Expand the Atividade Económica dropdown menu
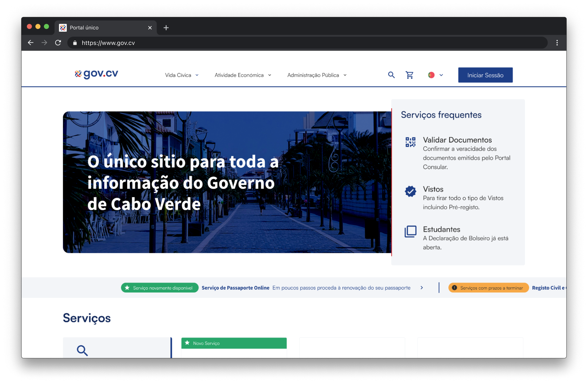Screen dimensions: 588x384 click(x=243, y=75)
